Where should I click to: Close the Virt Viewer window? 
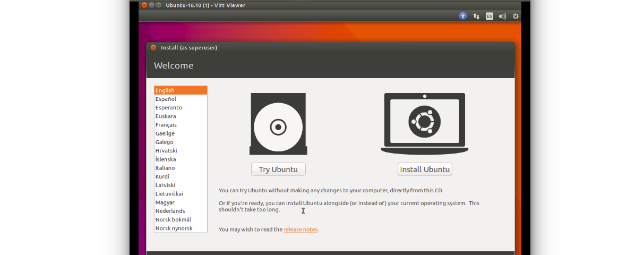(143, 5)
